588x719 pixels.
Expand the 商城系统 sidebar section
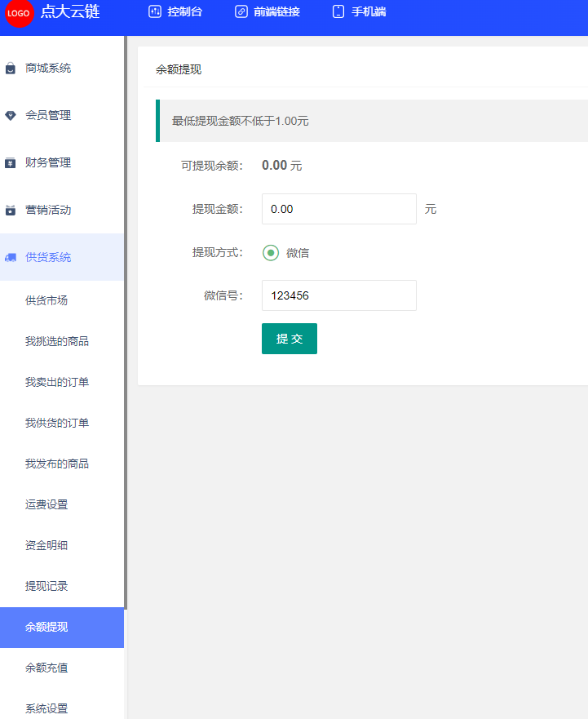(62, 69)
